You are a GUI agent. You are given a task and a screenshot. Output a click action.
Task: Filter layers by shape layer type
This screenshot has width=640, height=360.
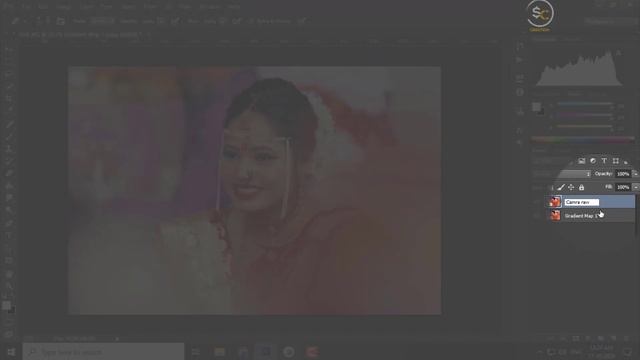(616, 161)
